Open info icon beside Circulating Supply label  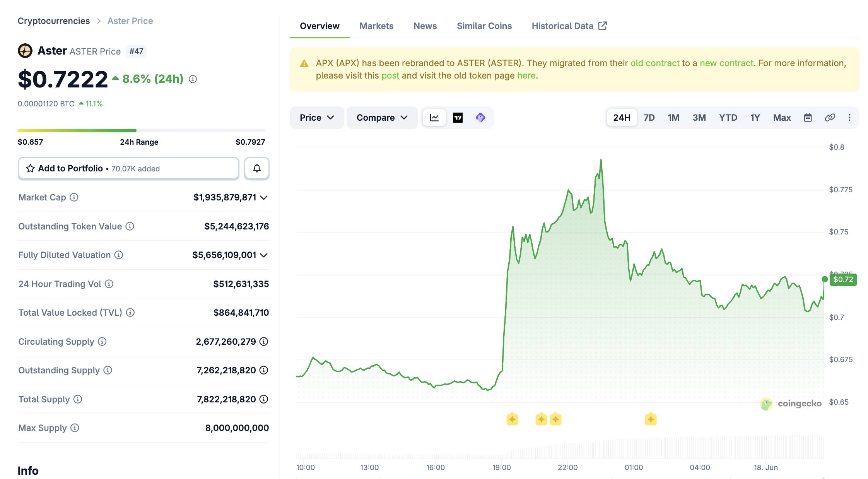[102, 342]
